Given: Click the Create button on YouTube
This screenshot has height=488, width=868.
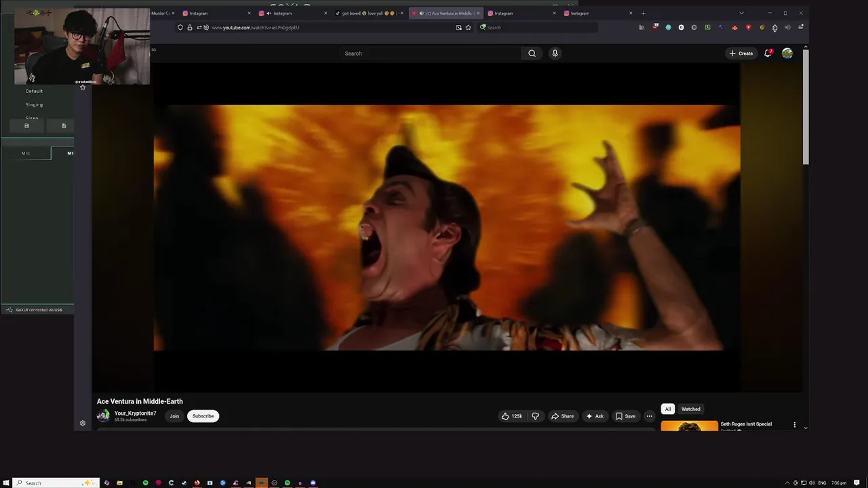Looking at the screenshot, I should (741, 53).
